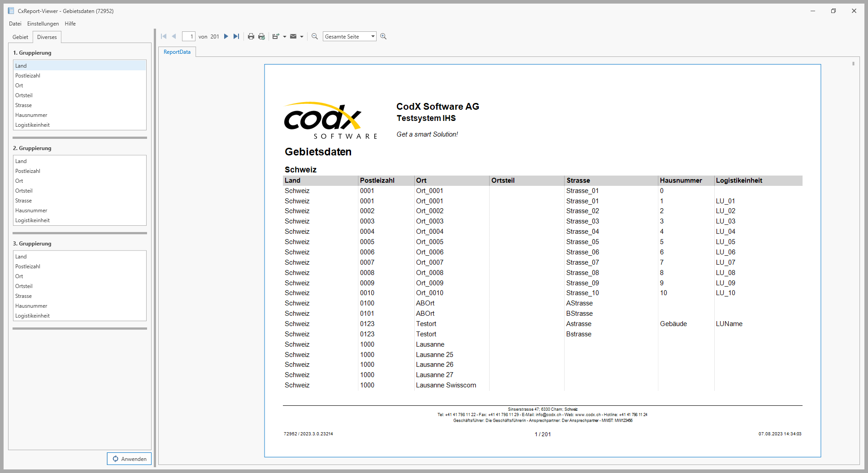Click the send by email envelope icon
The image size is (868, 473).
293,36
